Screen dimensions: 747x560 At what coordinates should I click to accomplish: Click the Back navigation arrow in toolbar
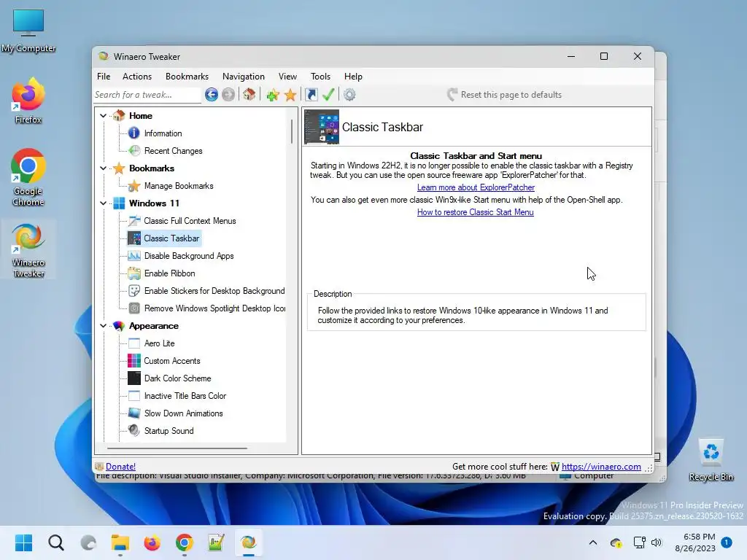pyautogui.click(x=212, y=95)
